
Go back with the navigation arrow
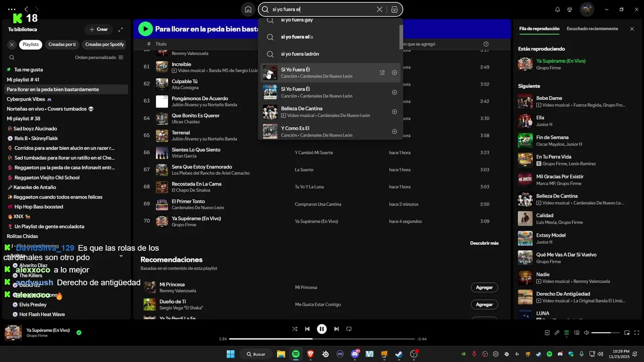tap(26, 9)
